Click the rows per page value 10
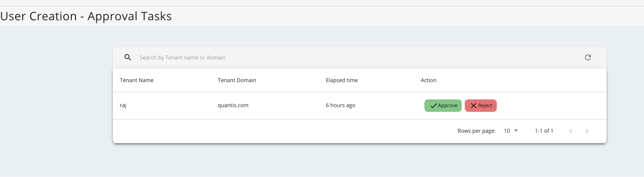644x177 pixels. [x=507, y=131]
